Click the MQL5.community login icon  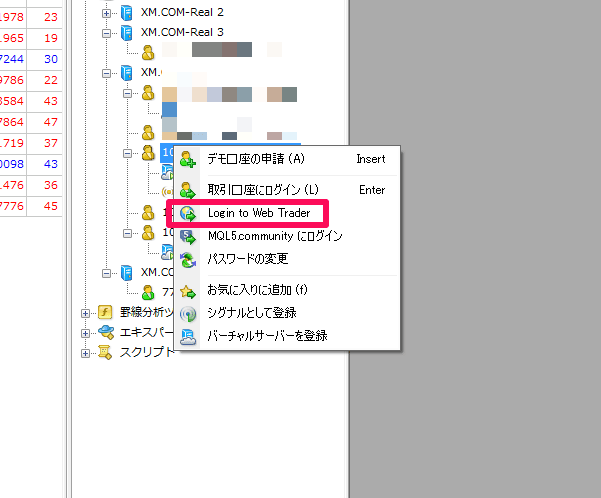click(x=188, y=237)
